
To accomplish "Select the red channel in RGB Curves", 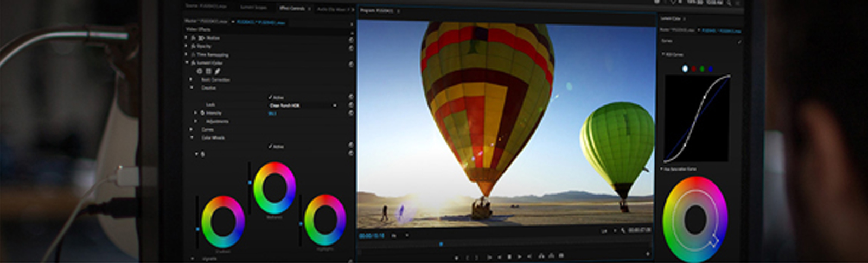I will (693, 69).
